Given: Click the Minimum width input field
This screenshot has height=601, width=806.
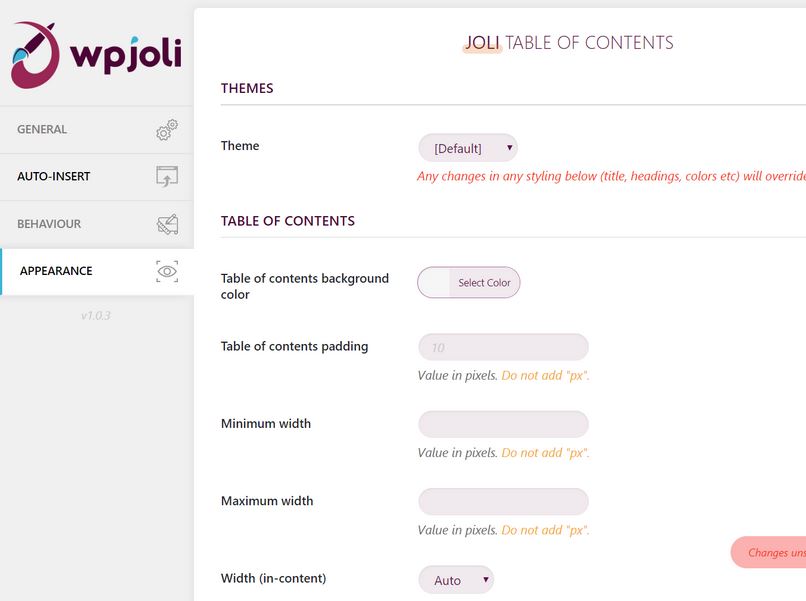Looking at the screenshot, I should (x=503, y=424).
